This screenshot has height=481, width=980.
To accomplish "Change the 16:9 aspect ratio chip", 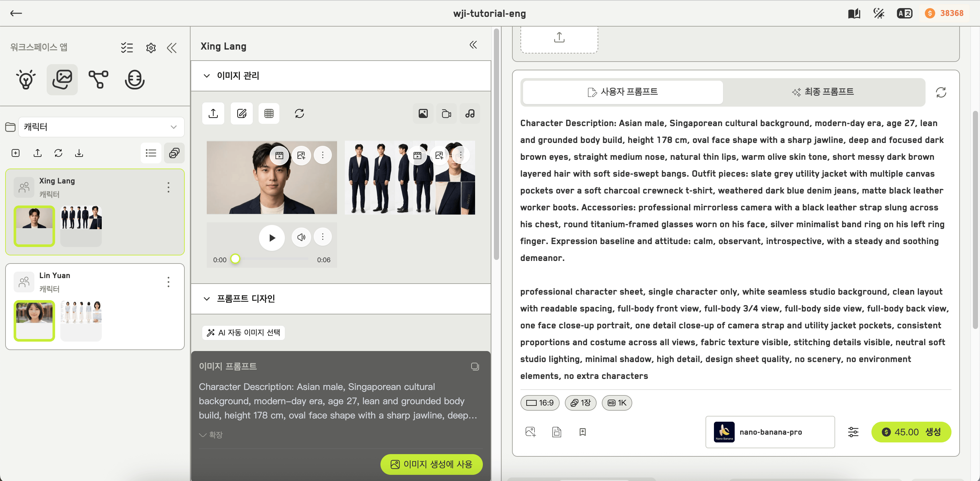I will pyautogui.click(x=540, y=403).
